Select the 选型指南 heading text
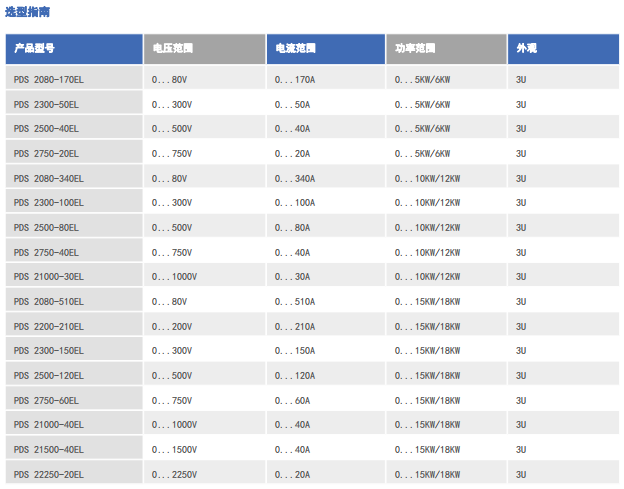 [27, 12]
